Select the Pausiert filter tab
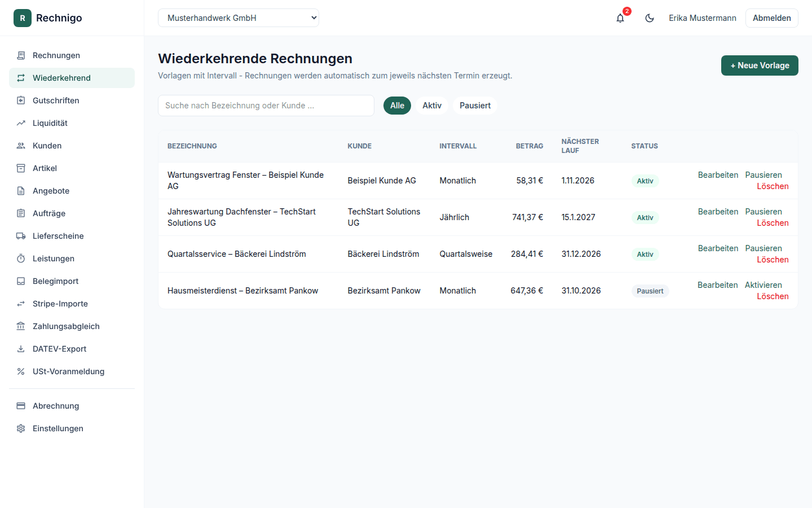Image resolution: width=812 pixels, height=508 pixels. click(475, 106)
